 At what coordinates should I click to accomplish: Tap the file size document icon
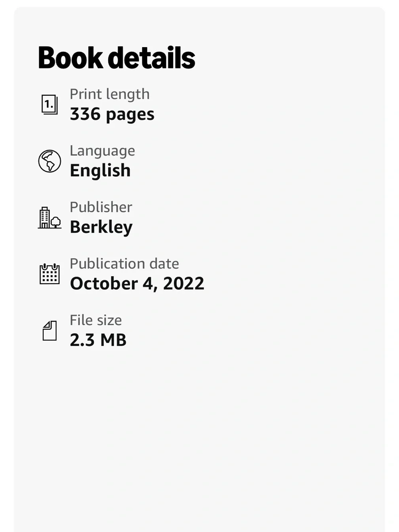click(49, 330)
